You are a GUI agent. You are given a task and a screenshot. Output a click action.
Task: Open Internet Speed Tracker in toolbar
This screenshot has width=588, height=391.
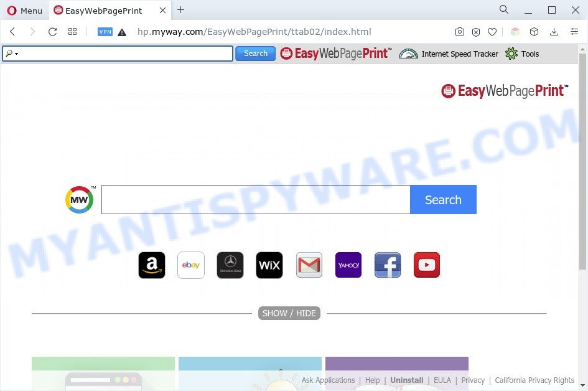pos(449,54)
